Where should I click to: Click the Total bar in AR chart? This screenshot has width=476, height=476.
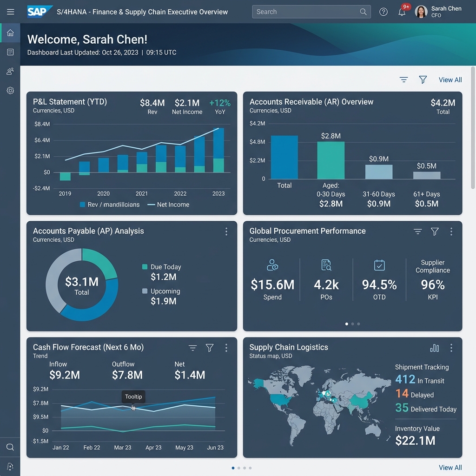click(x=284, y=157)
